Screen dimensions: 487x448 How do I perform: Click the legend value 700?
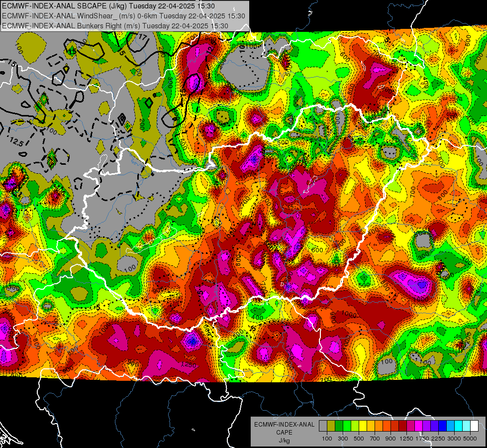point(375,439)
